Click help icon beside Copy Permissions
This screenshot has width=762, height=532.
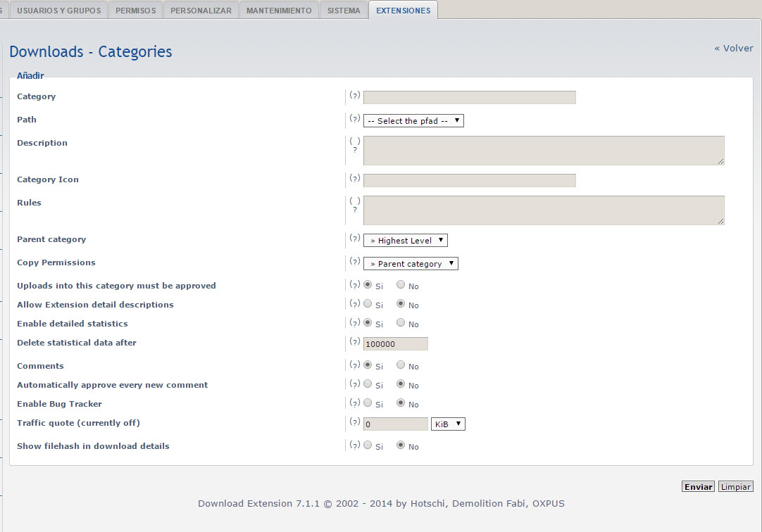[x=355, y=262]
